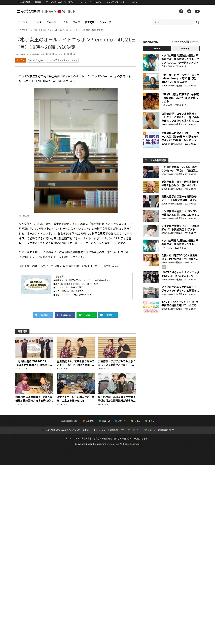
Task: Click the orange エンタメ category tag
Action: pos(21,60)
